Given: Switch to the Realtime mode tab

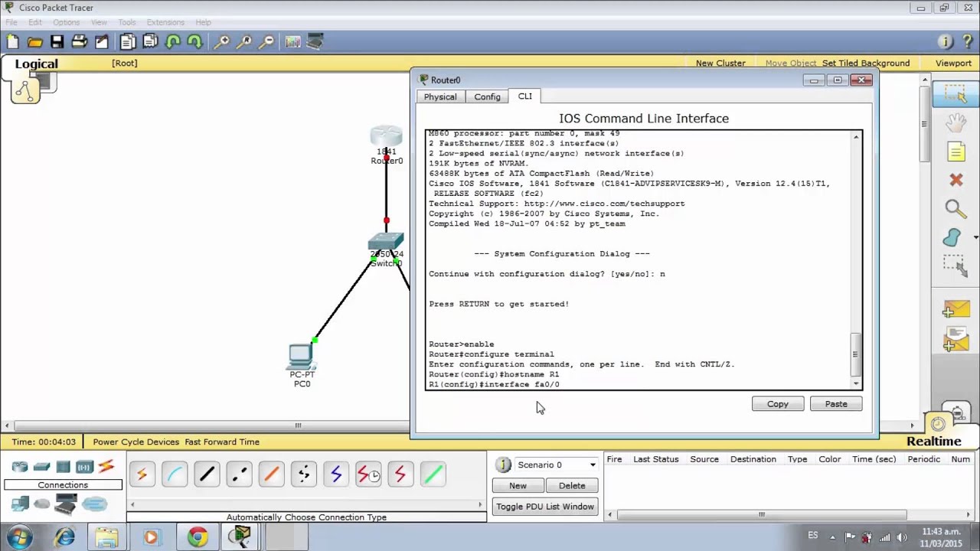Looking at the screenshot, I should pos(933,441).
